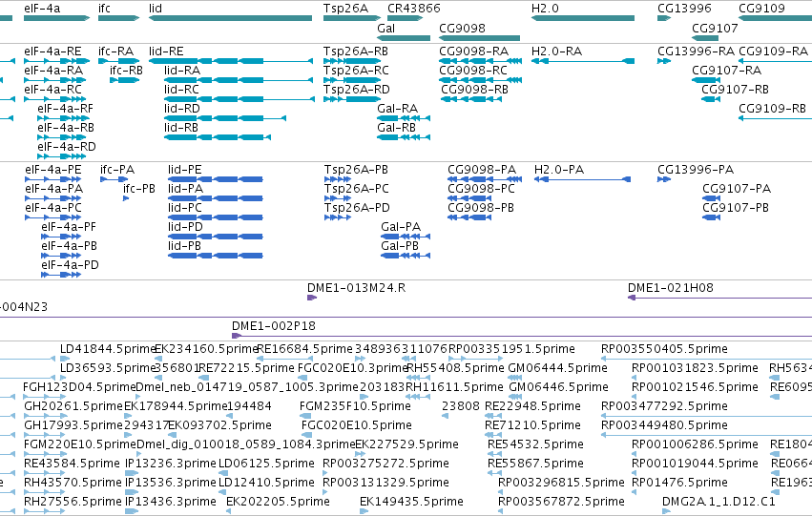Screen dimensions: 812x516
Task: Open transcript CG9107-RA
Action: (x=726, y=71)
